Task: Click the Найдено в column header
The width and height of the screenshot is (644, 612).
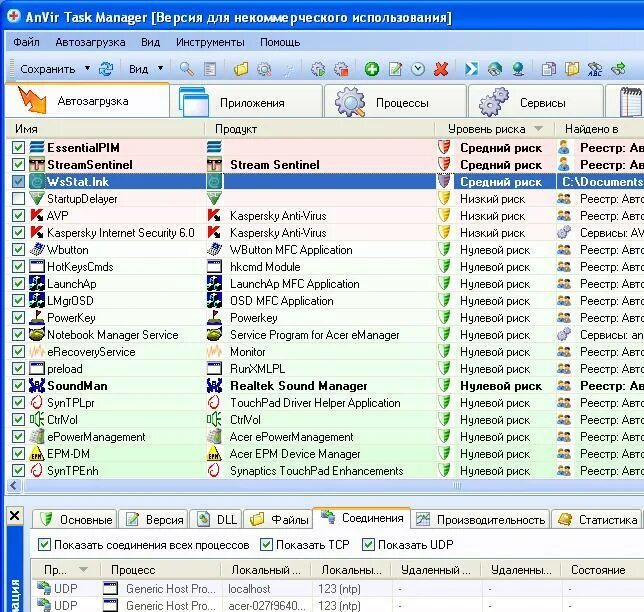Action: coord(600,129)
